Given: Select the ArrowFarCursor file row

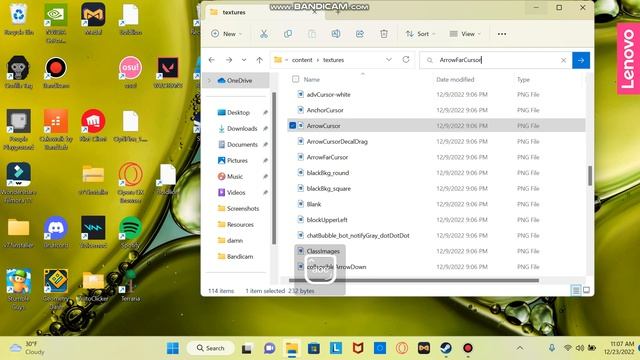Looking at the screenshot, I should click(436, 157).
